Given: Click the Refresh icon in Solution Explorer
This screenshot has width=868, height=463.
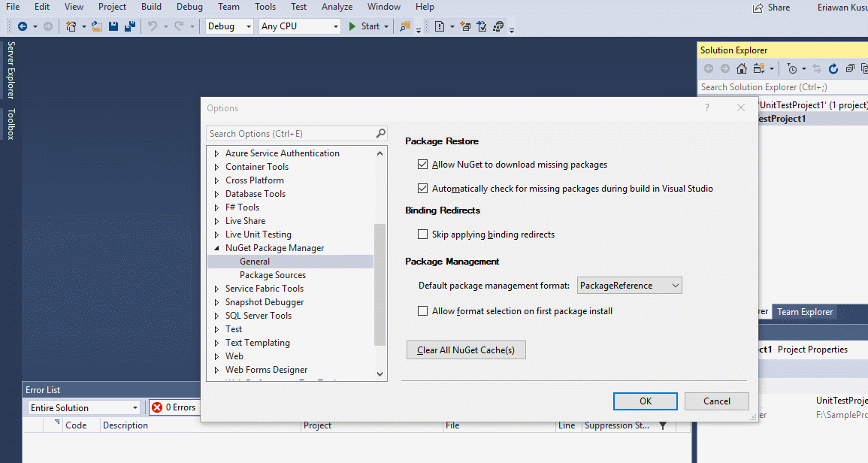Looking at the screenshot, I should pyautogui.click(x=833, y=68).
